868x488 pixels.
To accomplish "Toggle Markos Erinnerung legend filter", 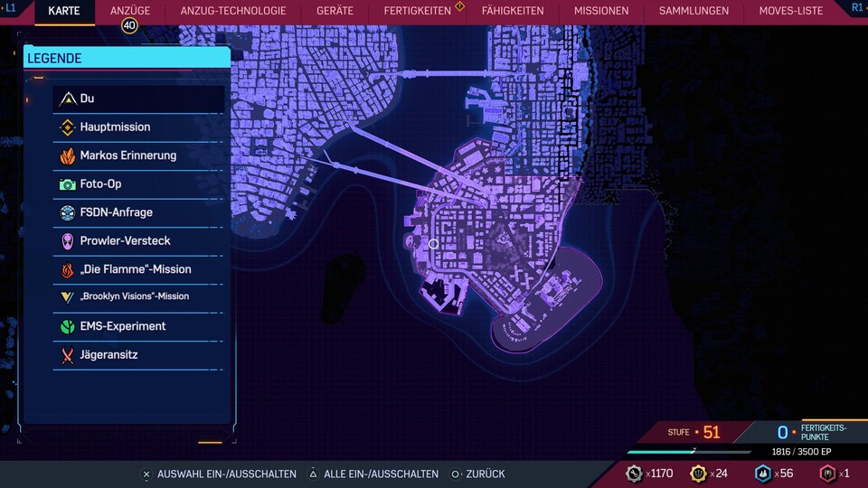I will pyautogui.click(x=138, y=156).
